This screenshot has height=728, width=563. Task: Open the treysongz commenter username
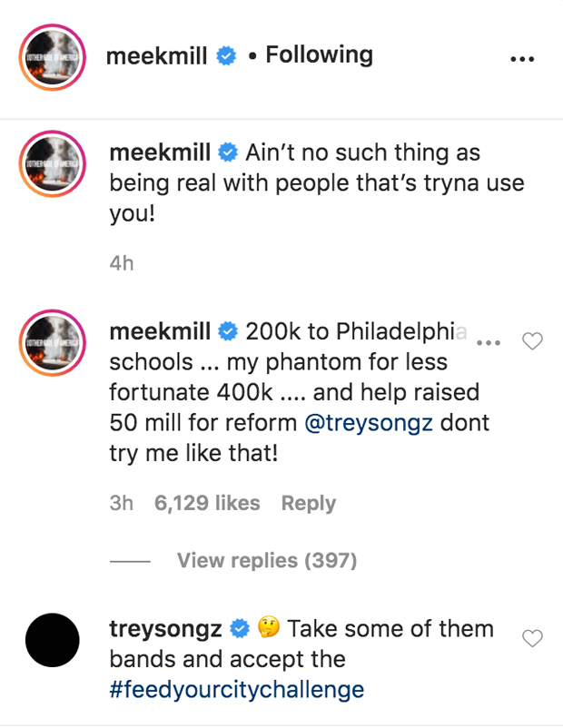[166, 628]
